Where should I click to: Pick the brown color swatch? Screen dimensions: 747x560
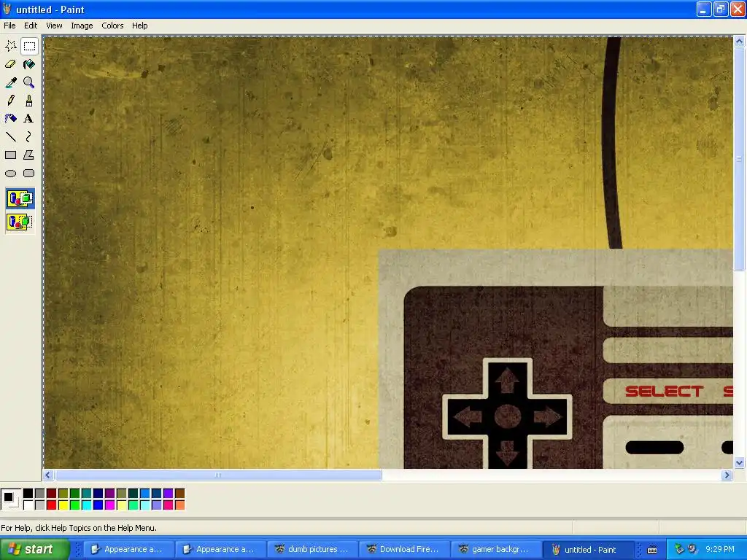[179, 494]
